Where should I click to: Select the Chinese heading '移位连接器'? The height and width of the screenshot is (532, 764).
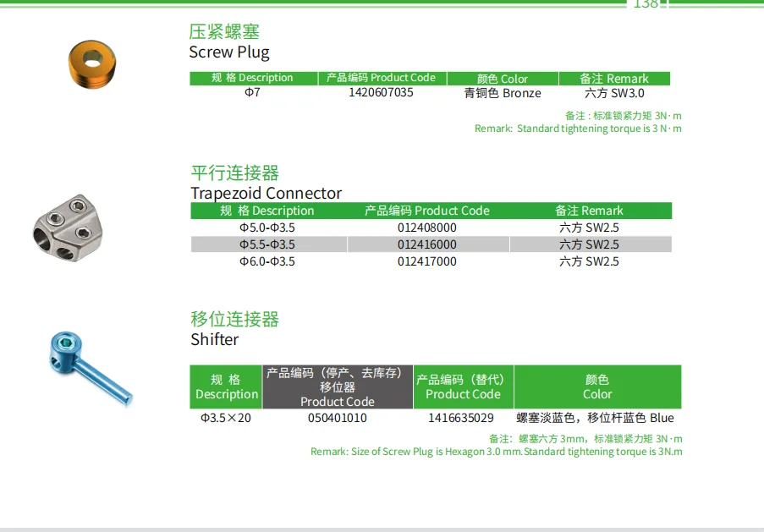click(235, 319)
